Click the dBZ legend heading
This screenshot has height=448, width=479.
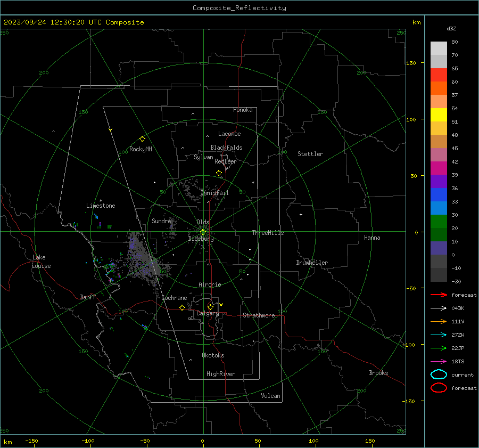click(x=451, y=28)
